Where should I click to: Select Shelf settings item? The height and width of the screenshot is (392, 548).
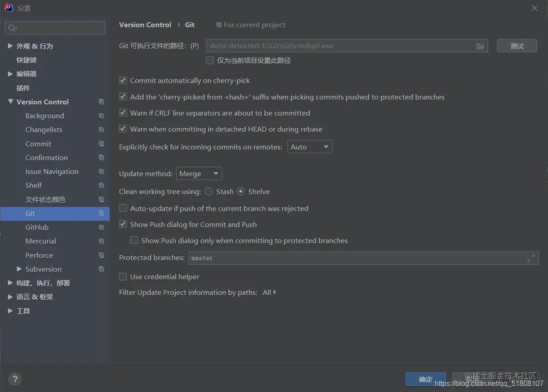[33, 186]
